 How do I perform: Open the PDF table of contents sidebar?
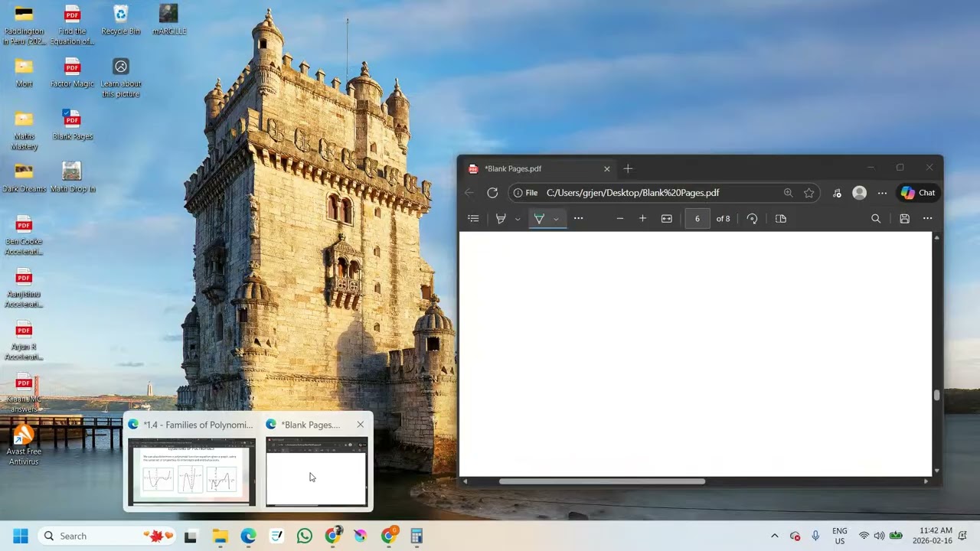[x=473, y=219]
